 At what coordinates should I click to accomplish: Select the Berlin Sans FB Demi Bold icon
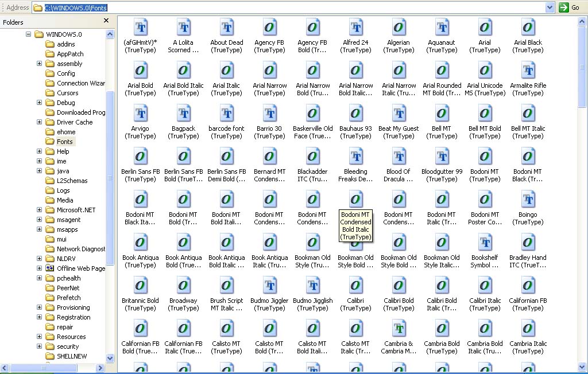click(x=226, y=156)
